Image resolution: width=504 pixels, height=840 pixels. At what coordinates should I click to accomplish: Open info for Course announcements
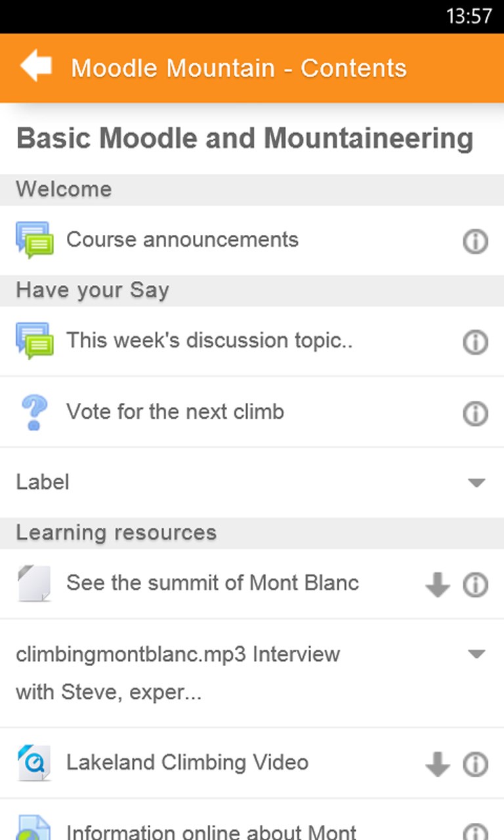tap(475, 241)
